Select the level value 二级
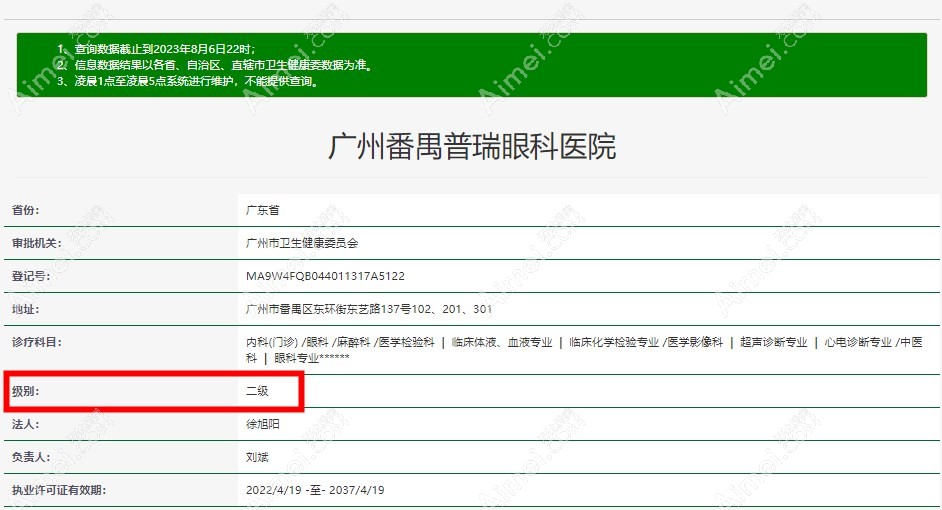The image size is (942, 510). point(257,392)
